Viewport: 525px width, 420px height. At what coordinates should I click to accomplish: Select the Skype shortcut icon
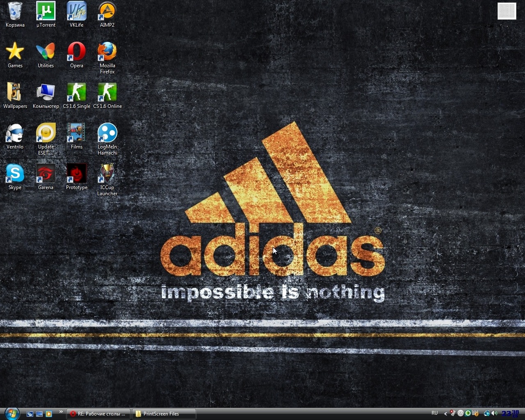click(x=15, y=177)
